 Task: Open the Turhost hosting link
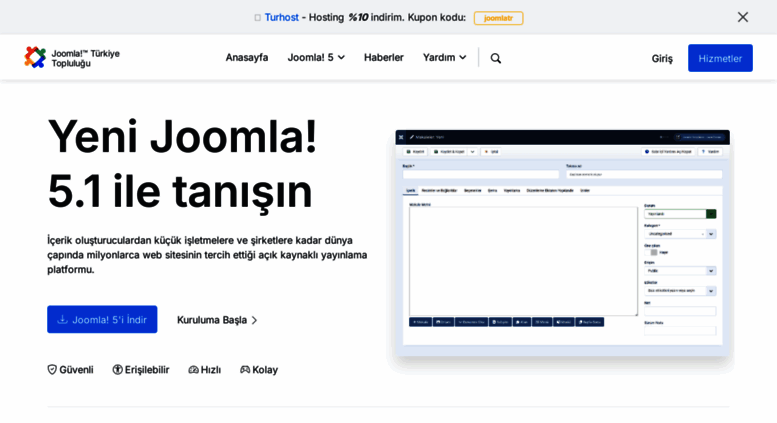click(x=281, y=17)
